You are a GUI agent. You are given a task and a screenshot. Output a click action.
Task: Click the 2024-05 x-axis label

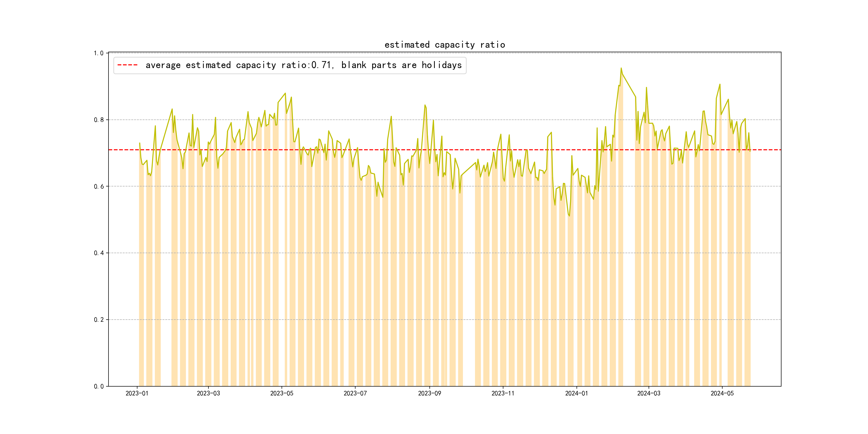click(x=722, y=393)
